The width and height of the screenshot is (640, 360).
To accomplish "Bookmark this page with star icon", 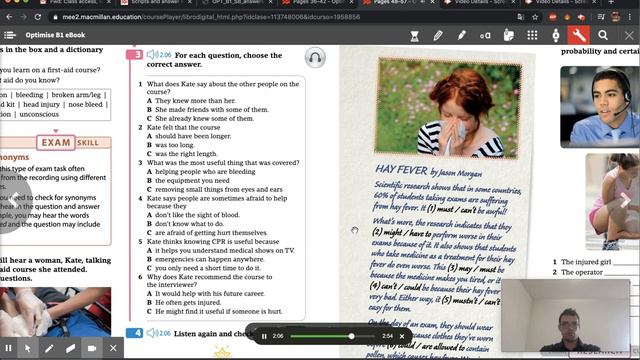I will (x=535, y=17).
